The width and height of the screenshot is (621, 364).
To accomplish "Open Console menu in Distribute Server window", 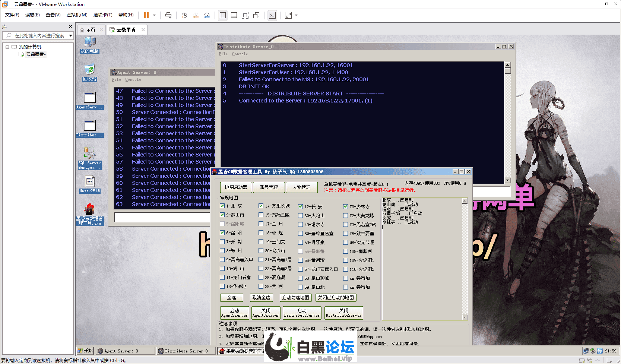I will [x=240, y=54].
